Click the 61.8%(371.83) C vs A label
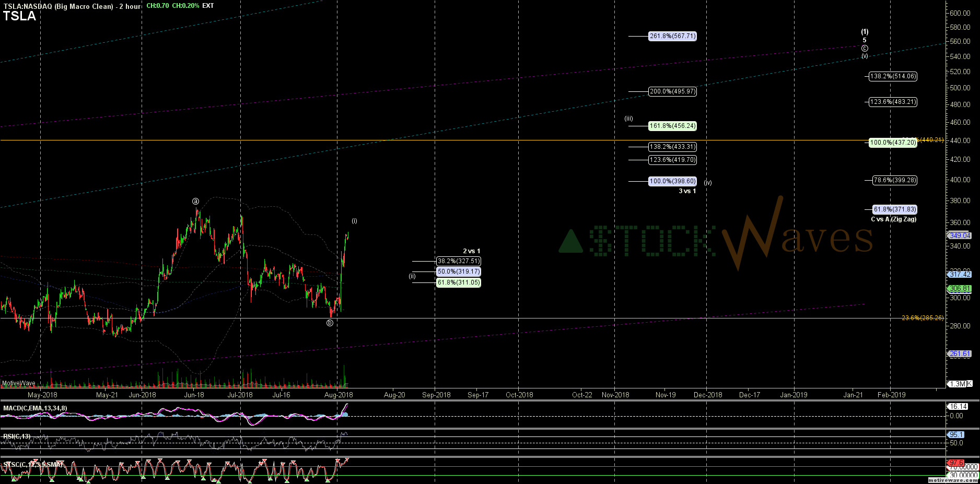Image resolution: width=980 pixels, height=484 pixels. [x=894, y=209]
